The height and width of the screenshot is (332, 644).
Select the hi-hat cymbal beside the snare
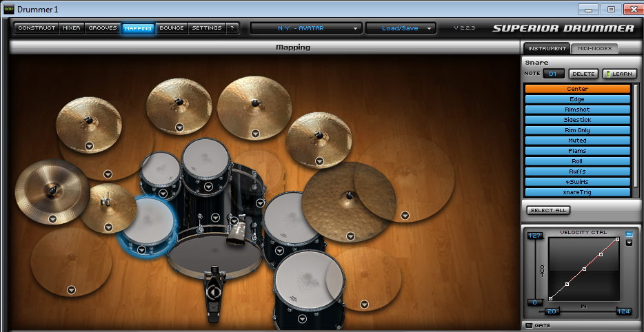click(x=108, y=208)
